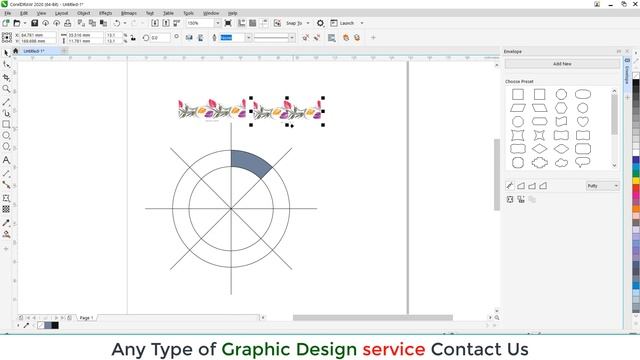Click the Page 1 tab

tap(86, 318)
